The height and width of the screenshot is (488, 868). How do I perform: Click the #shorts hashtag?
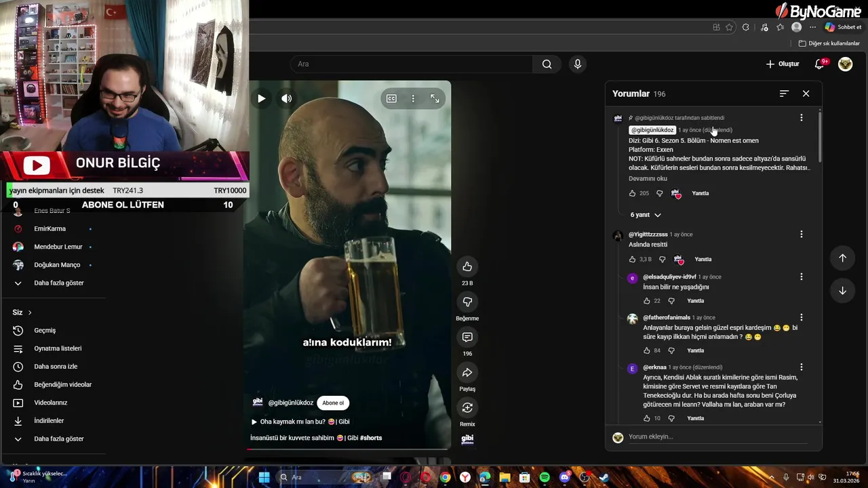[x=371, y=438]
